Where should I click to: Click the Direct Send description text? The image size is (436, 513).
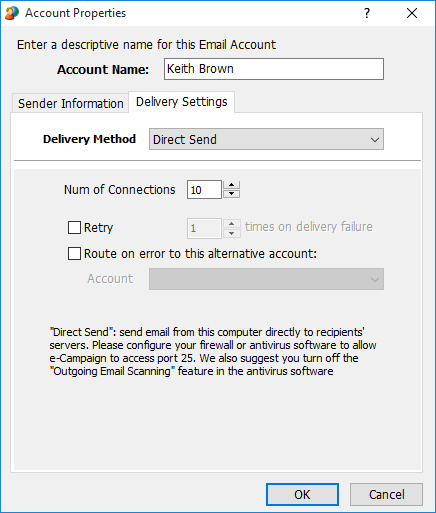(x=213, y=352)
